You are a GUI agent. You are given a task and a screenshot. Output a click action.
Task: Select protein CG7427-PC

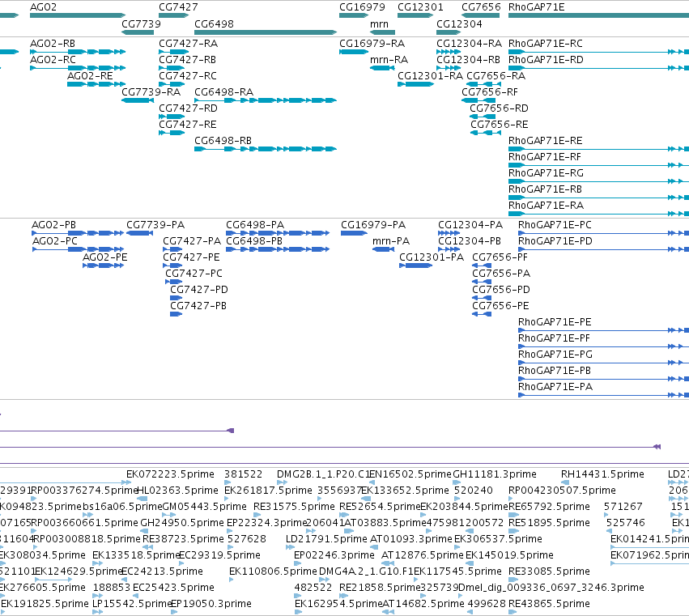pos(194,274)
